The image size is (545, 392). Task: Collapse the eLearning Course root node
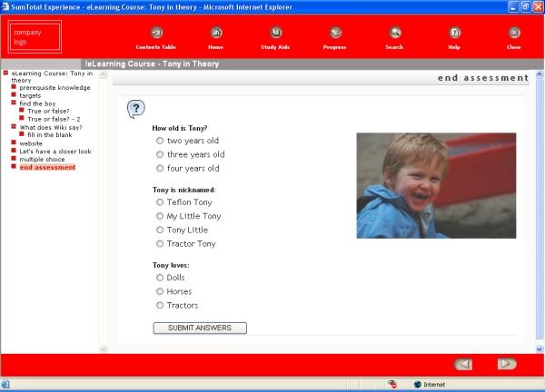(x=5, y=73)
